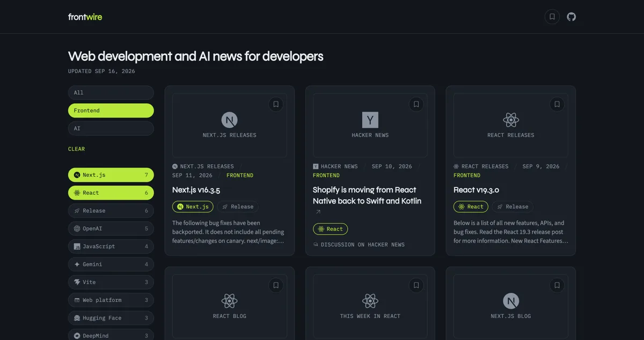Enable the Web platform tag filter
Viewport: 644px width, 340px height.
[x=111, y=300]
